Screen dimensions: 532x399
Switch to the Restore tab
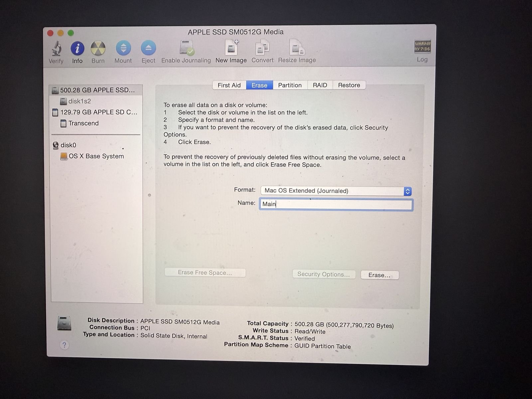click(349, 85)
